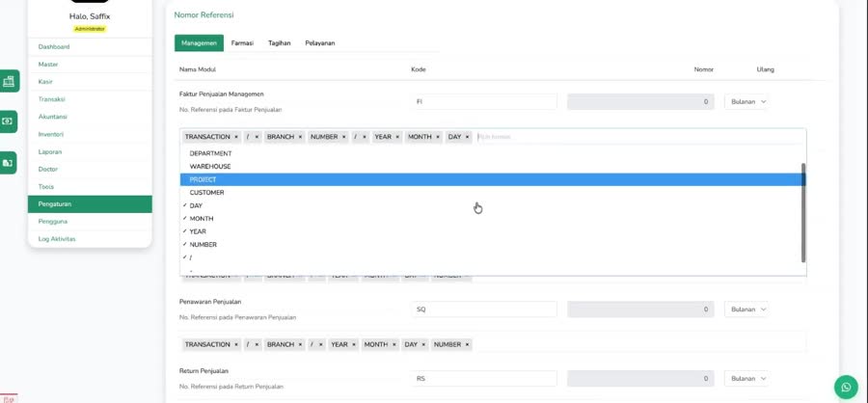Switch to the Pelayanan tab
The height and width of the screenshot is (403, 868).
(x=320, y=43)
